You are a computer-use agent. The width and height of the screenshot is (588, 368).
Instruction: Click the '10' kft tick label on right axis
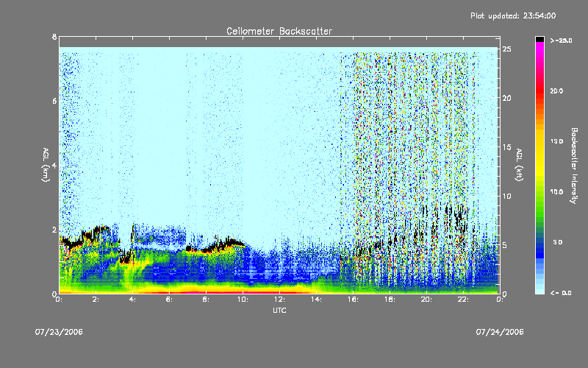click(507, 196)
